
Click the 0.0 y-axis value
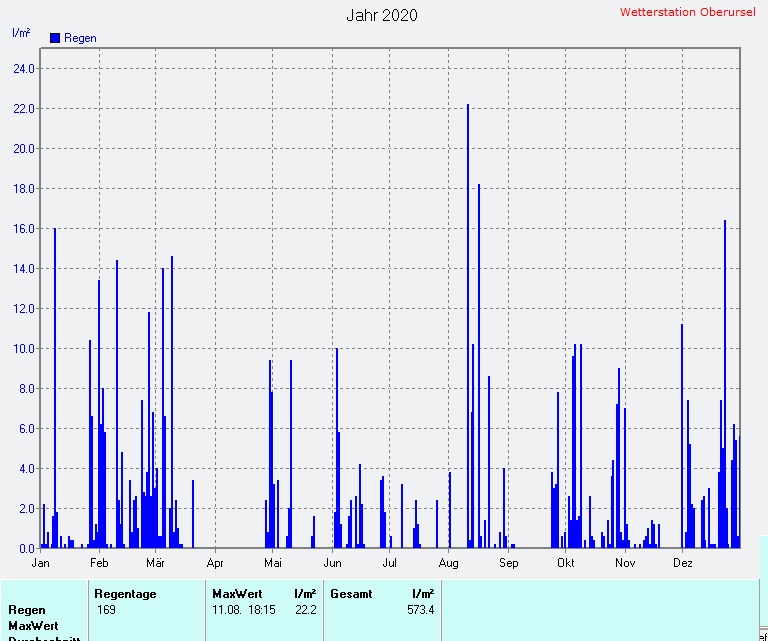(x=26, y=549)
